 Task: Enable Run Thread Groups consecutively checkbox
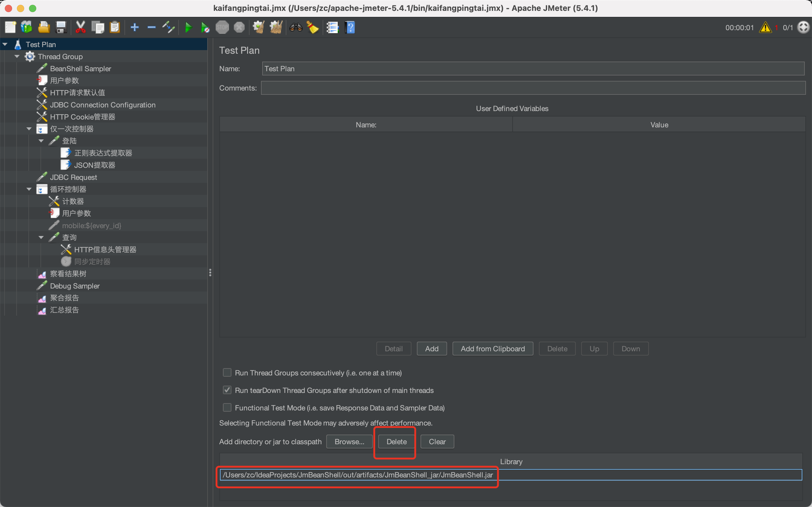pyautogui.click(x=227, y=372)
